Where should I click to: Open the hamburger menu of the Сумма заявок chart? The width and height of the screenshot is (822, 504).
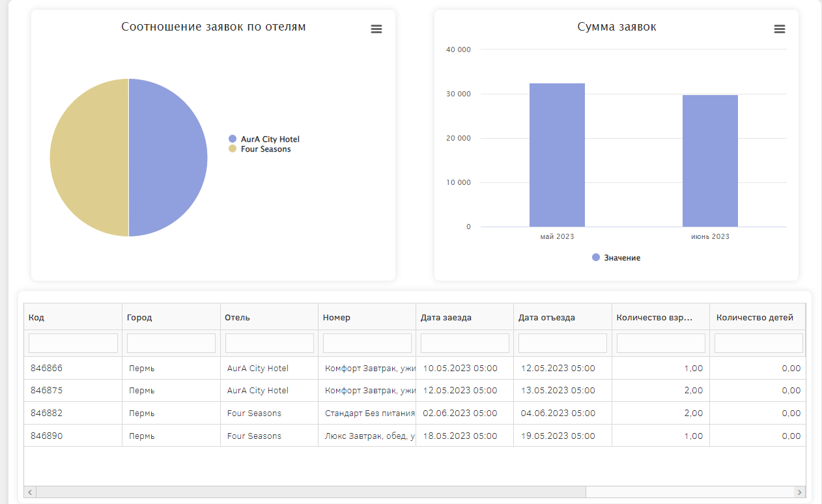pos(779,29)
